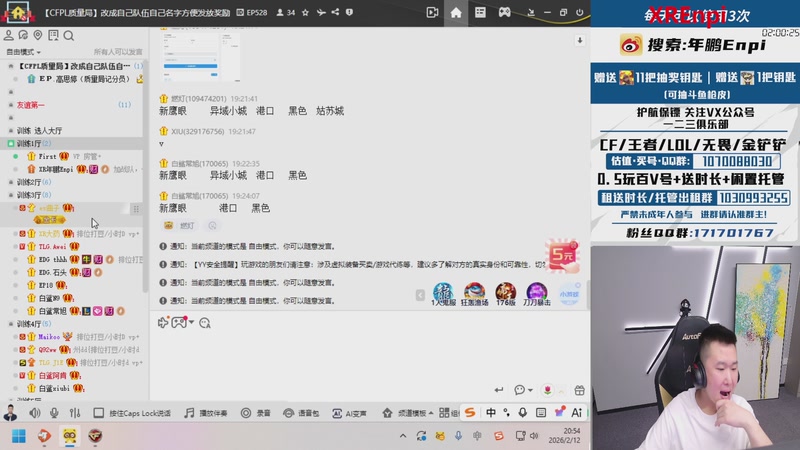Send a flower with the tulip icon
The width and height of the screenshot is (800, 450).
547,390
